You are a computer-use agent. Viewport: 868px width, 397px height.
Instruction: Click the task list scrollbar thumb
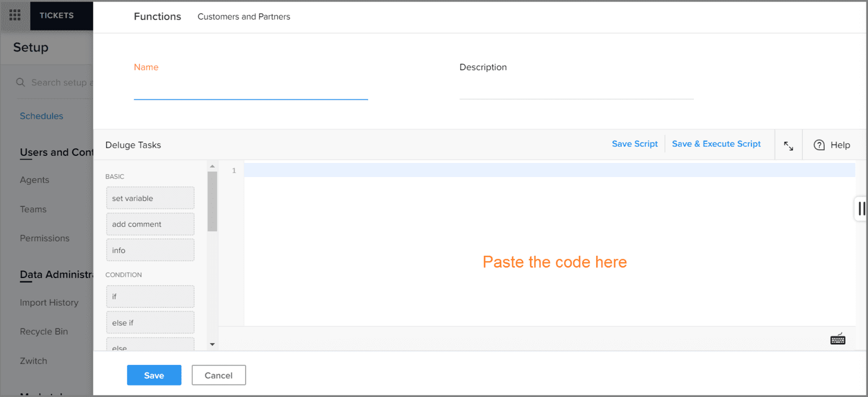[212, 201]
